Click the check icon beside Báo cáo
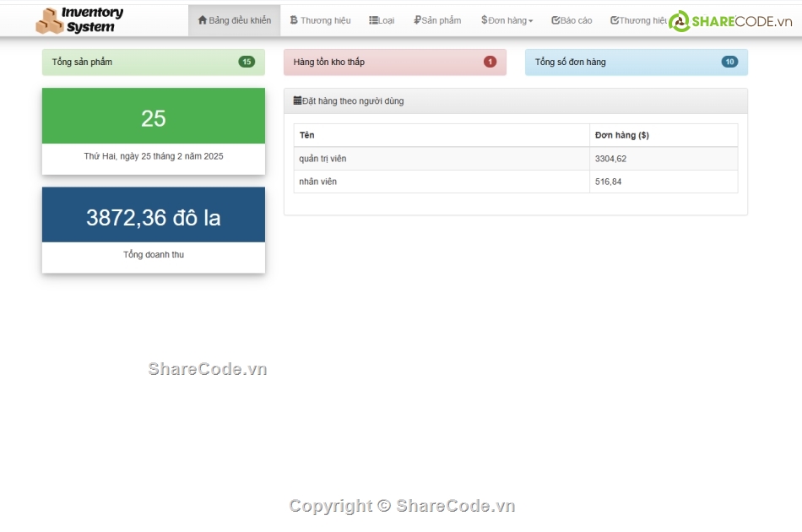The width and height of the screenshot is (802, 532). click(x=555, y=20)
